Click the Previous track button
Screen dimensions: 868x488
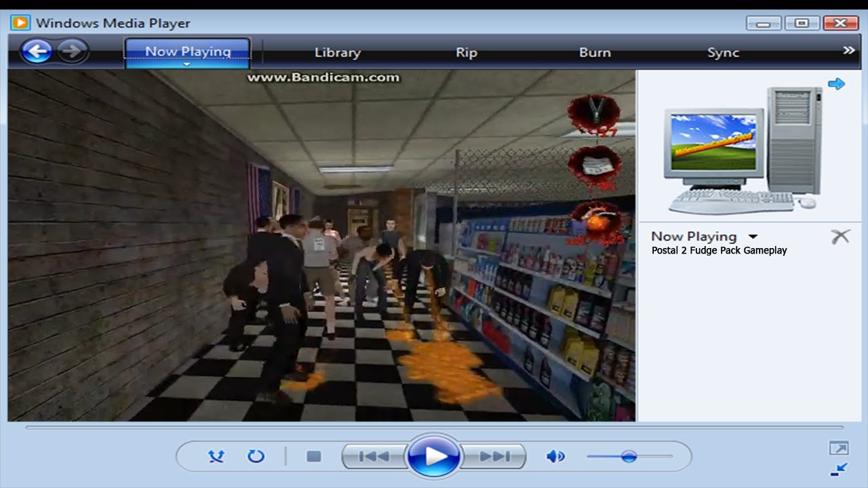coord(374,456)
